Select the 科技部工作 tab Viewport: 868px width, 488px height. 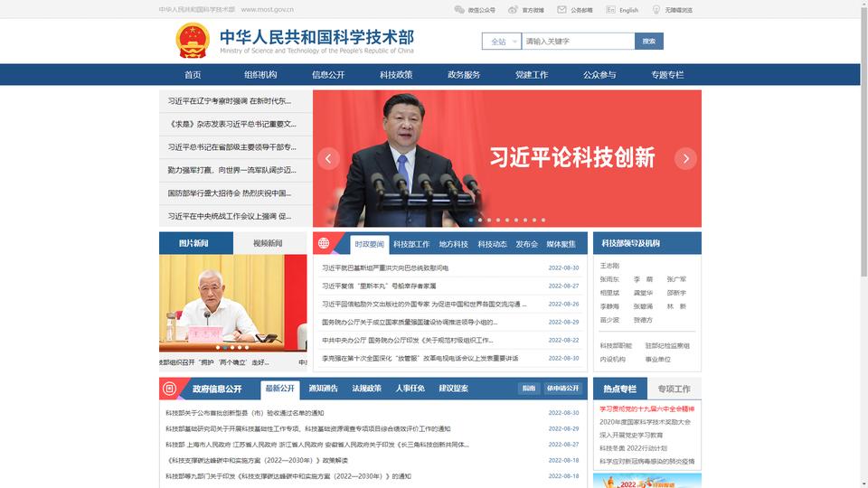tap(411, 244)
